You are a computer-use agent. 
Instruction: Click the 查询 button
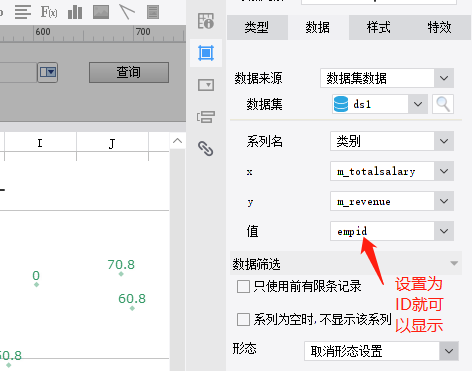(129, 72)
